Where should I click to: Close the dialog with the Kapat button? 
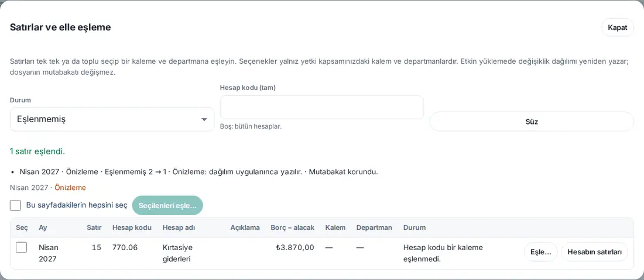pos(617,27)
